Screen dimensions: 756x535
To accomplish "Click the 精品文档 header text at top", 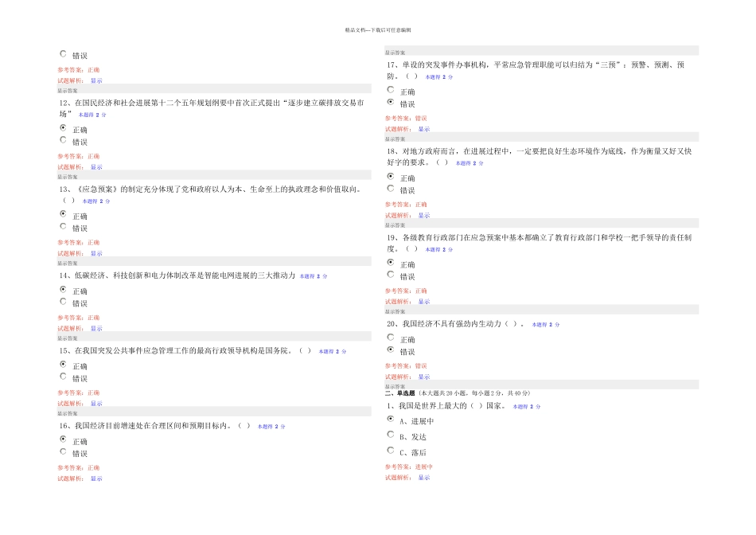I will click(378, 30).
